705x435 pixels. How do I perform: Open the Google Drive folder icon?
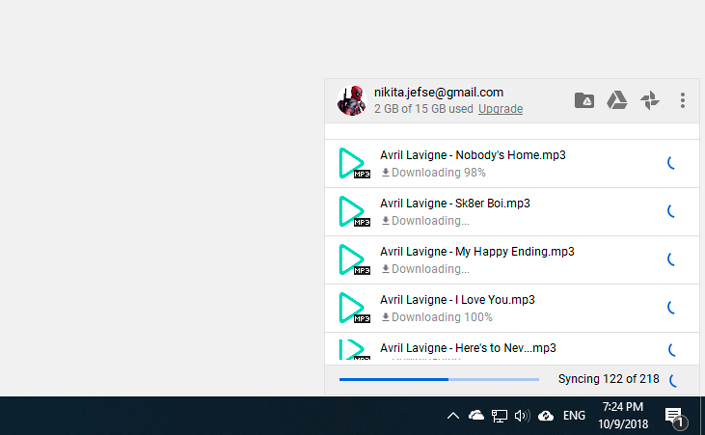584,100
